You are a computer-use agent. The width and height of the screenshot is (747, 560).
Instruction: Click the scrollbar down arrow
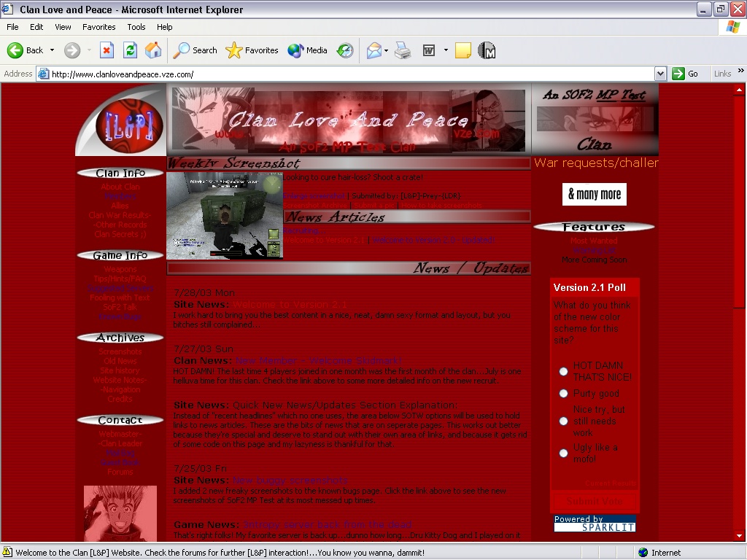739,536
